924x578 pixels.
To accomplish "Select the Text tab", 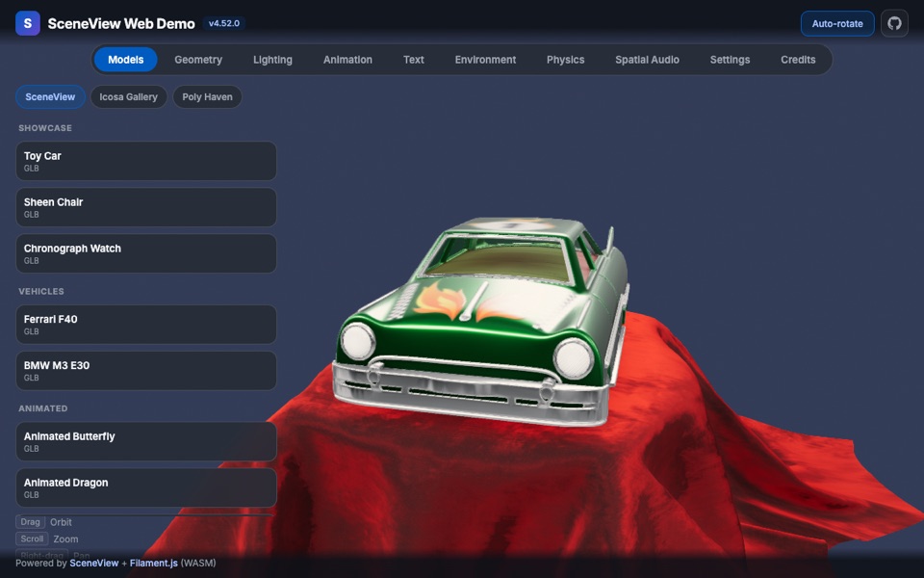I will [x=414, y=60].
